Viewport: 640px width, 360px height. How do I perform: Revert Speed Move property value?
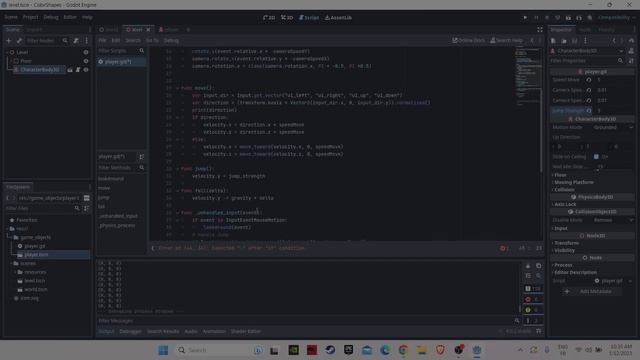[x=589, y=80]
